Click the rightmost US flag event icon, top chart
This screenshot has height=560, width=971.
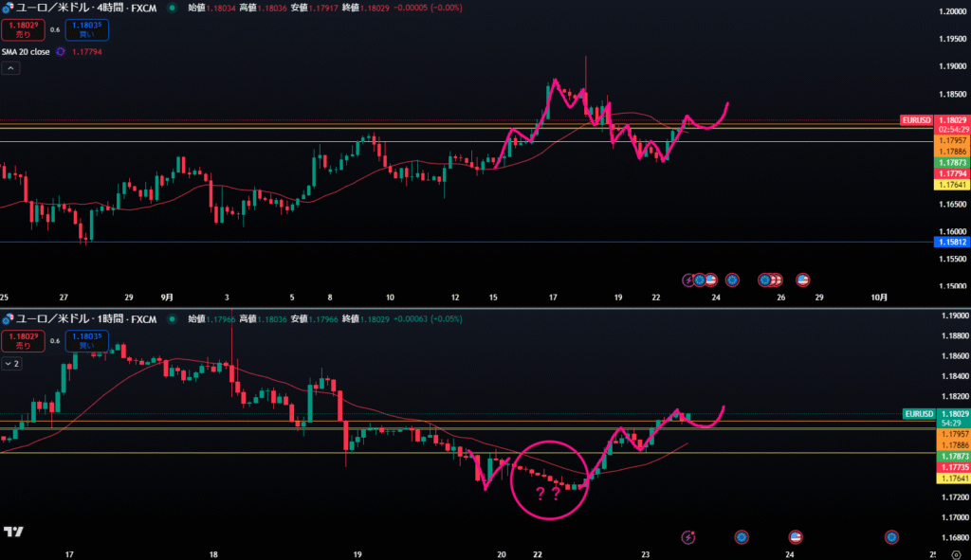click(x=802, y=280)
